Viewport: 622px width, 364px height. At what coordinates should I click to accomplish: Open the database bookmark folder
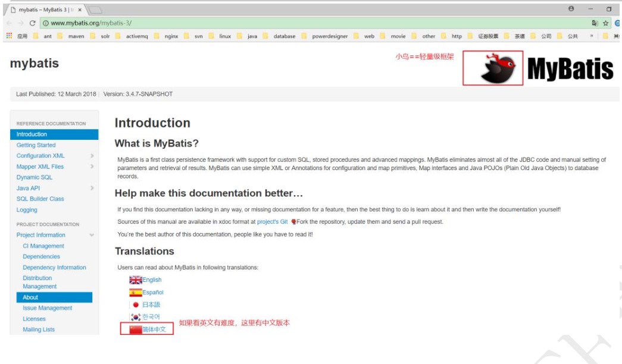tap(279, 36)
